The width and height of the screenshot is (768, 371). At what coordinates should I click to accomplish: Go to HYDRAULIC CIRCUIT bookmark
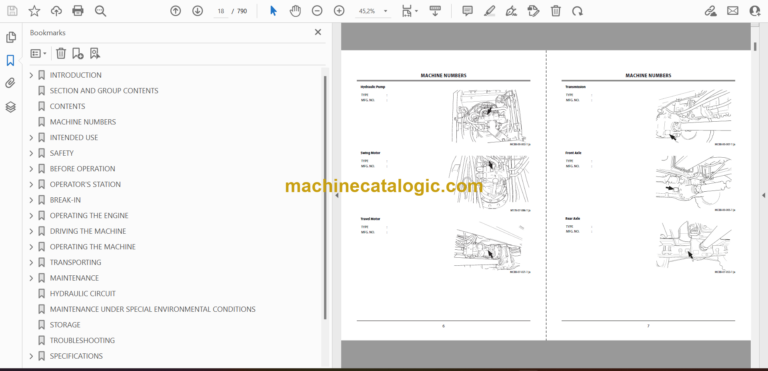point(83,294)
